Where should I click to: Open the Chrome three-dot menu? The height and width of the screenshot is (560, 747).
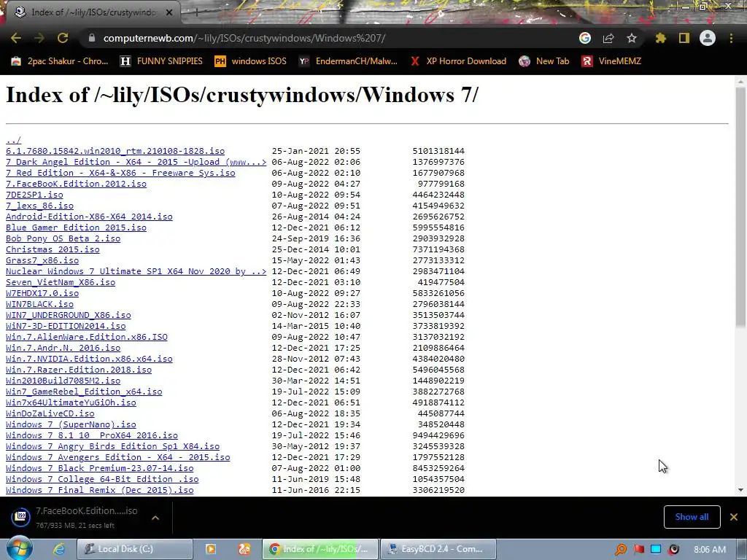[x=731, y=38]
